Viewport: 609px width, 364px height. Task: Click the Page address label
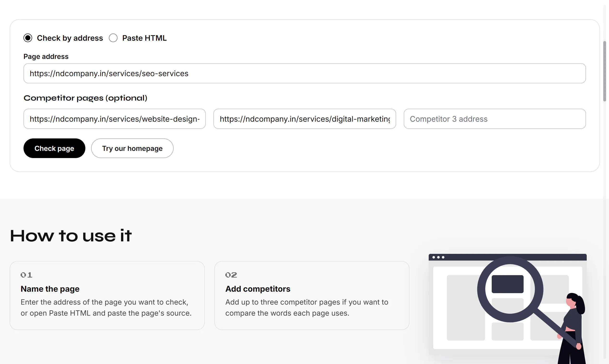[x=46, y=57]
